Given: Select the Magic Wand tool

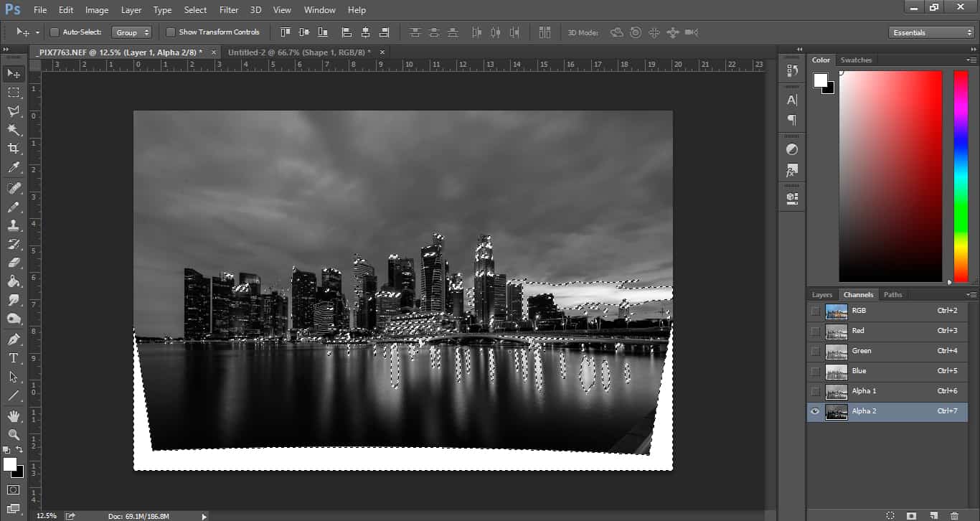Looking at the screenshot, I should [14, 130].
